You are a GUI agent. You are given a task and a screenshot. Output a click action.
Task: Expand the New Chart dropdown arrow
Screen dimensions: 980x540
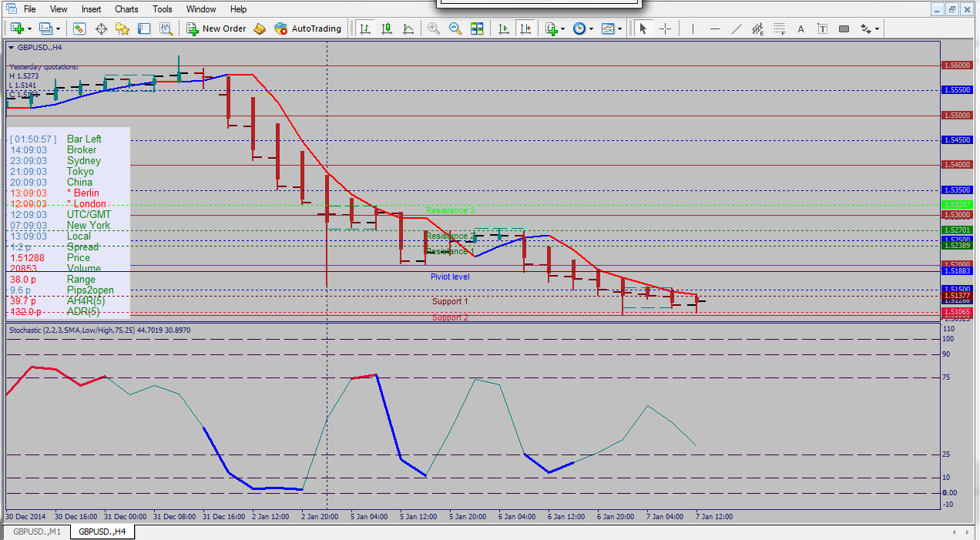[x=29, y=29]
